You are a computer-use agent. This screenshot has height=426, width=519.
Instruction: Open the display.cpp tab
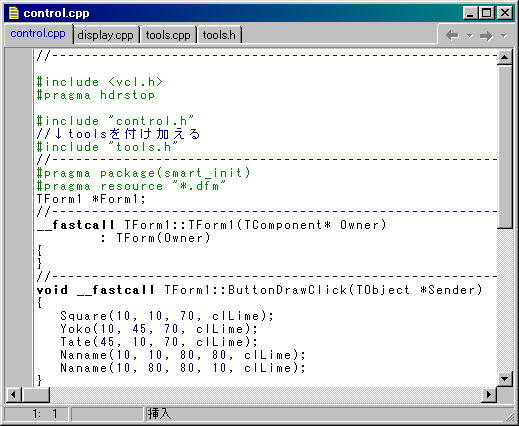tap(105, 35)
